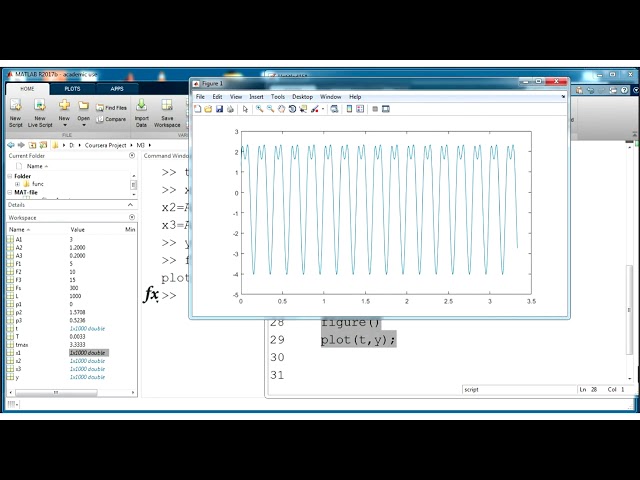Open Workspace panel actions button
Screen dimensions: 640x480
132,217
